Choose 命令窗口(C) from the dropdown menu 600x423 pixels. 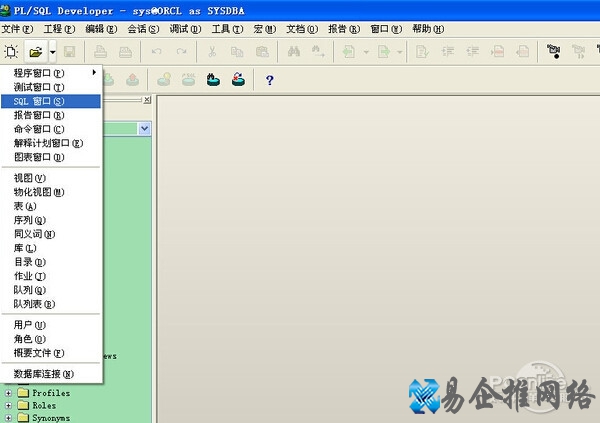pyautogui.click(x=51, y=129)
